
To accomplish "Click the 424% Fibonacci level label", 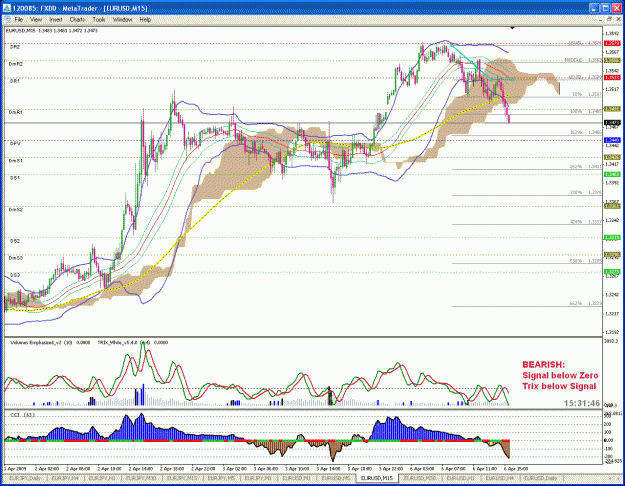I will pyautogui.click(x=576, y=222).
